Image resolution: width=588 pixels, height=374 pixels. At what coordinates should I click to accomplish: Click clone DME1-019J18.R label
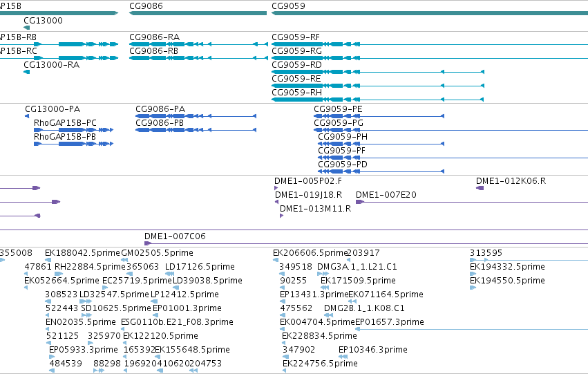pyautogui.click(x=309, y=195)
